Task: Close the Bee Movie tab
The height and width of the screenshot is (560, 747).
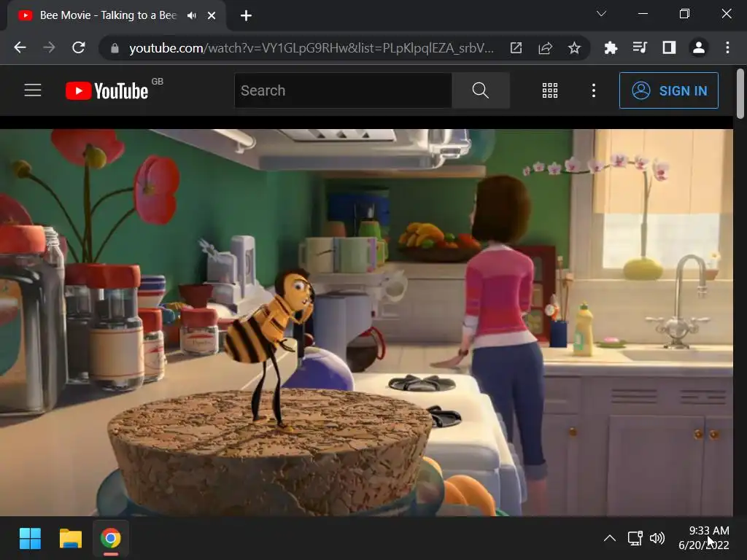Action: pyautogui.click(x=212, y=16)
